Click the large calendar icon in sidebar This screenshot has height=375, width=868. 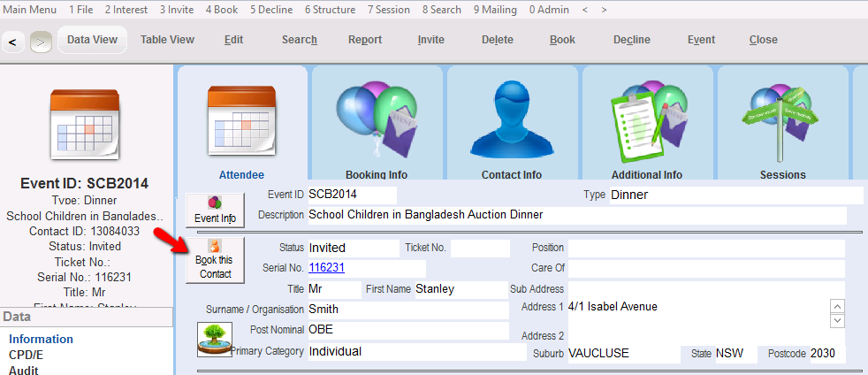pos(84,124)
